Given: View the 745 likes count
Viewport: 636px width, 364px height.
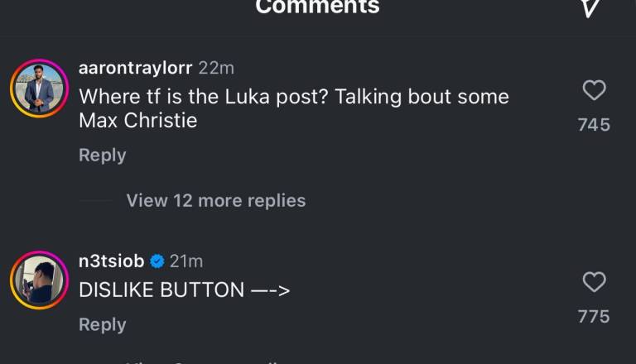Looking at the screenshot, I should [x=594, y=125].
